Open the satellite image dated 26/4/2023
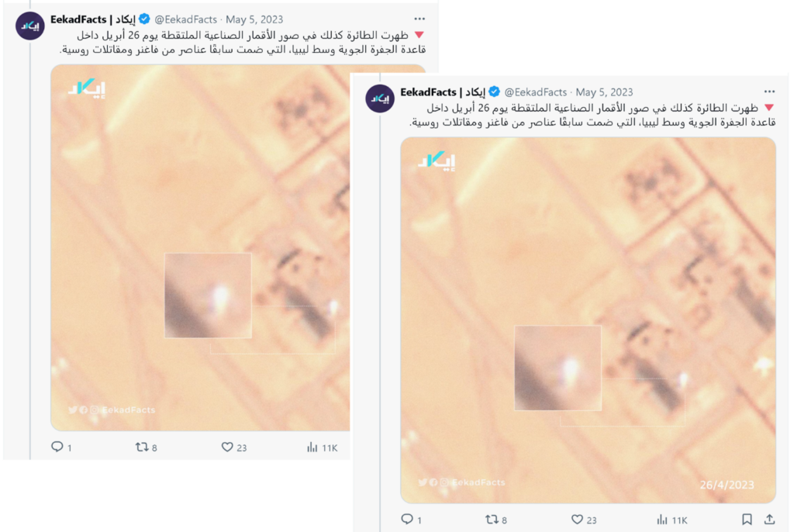Viewport: 794px width, 532px height. (588, 320)
